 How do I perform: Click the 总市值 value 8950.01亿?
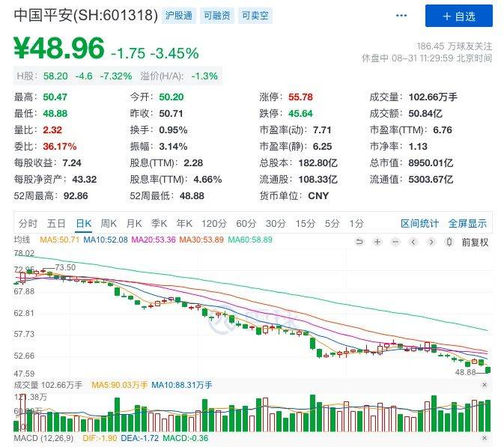point(431,163)
